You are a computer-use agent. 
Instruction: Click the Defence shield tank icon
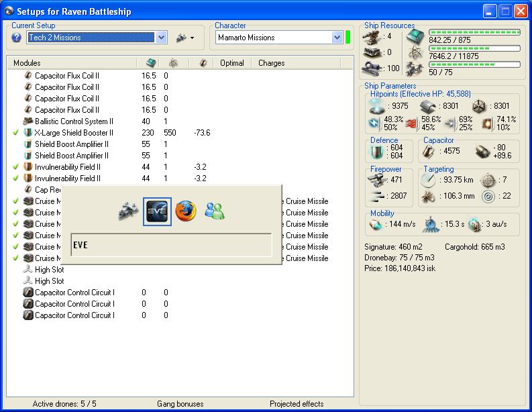tap(376, 152)
